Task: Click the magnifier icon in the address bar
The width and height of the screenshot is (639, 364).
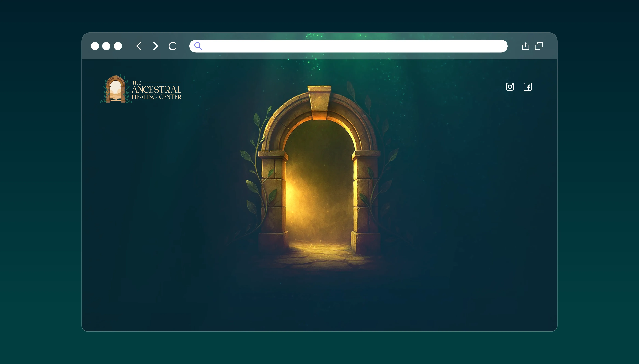Action: click(198, 46)
